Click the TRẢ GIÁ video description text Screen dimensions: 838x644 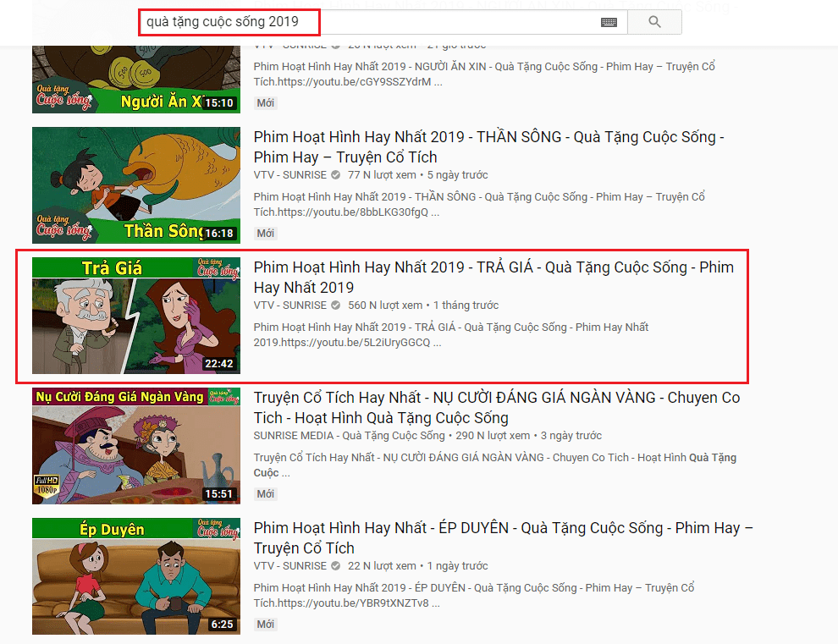[x=451, y=334]
